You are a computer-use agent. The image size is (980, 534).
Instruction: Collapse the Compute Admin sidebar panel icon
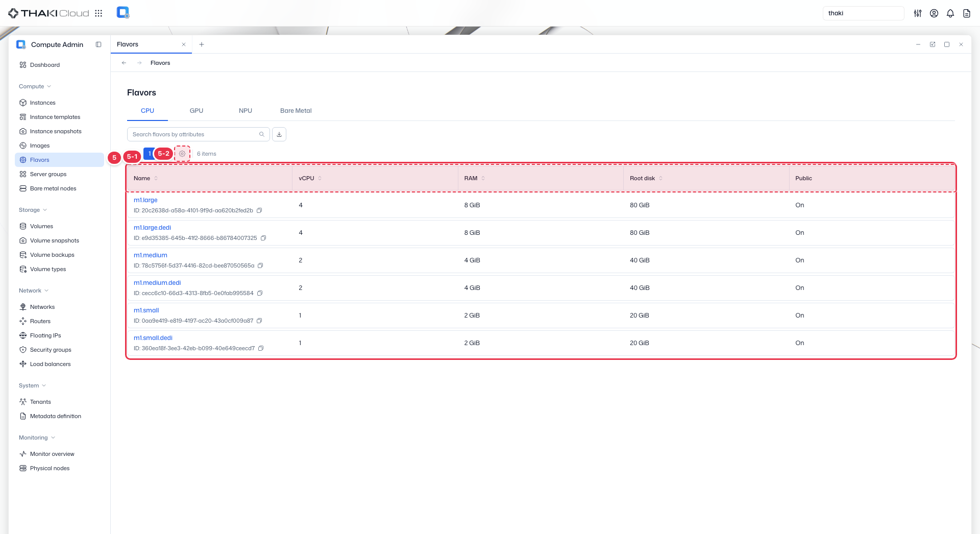click(x=99, y=44)
